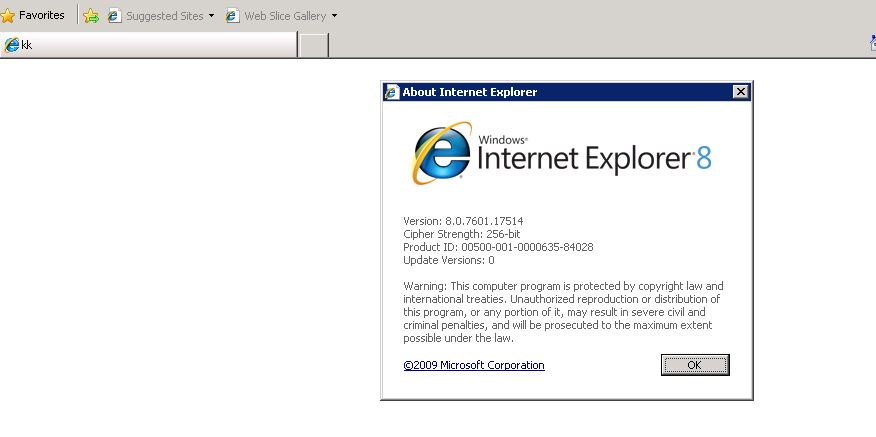Open the ©2009 Microsoft Corporation link

point(474,365)
